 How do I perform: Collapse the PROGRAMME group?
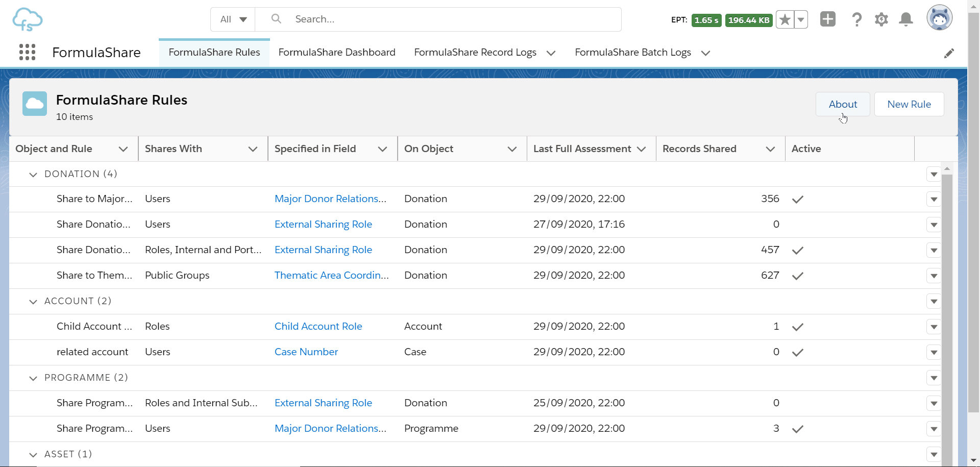point(33,378)
